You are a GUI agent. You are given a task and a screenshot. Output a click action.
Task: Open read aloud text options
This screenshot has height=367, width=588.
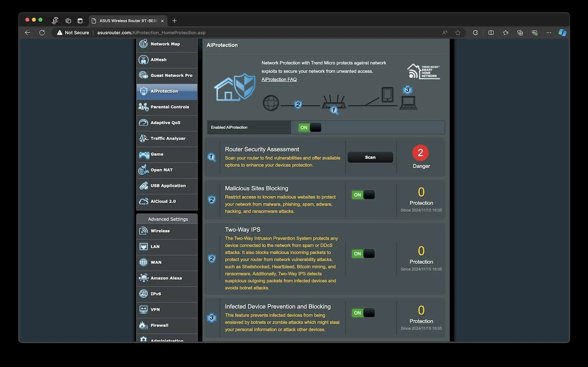pyautogui.click(x=445, y=32)
